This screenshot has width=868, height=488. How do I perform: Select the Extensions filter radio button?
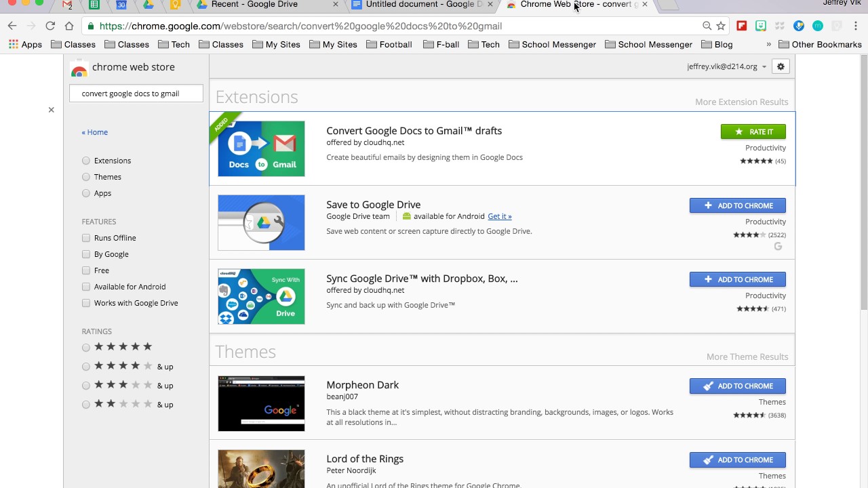tap(86, 161)
